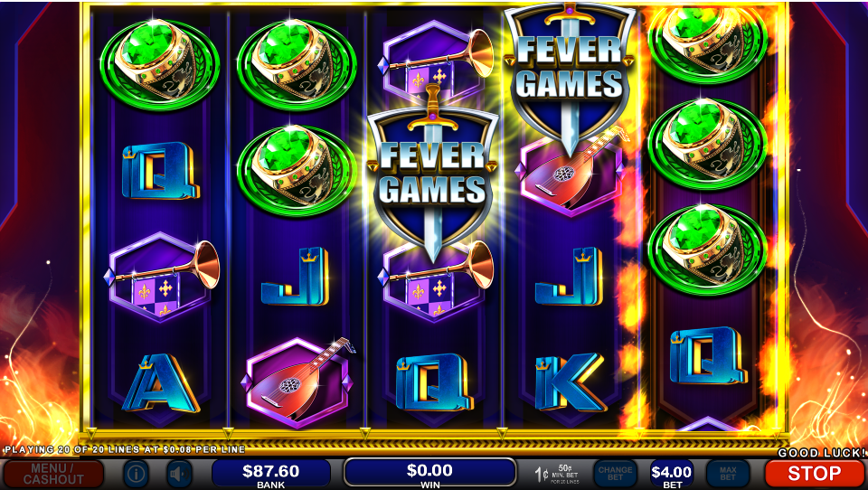Click the lute symbol on reel two

(297, 382)
